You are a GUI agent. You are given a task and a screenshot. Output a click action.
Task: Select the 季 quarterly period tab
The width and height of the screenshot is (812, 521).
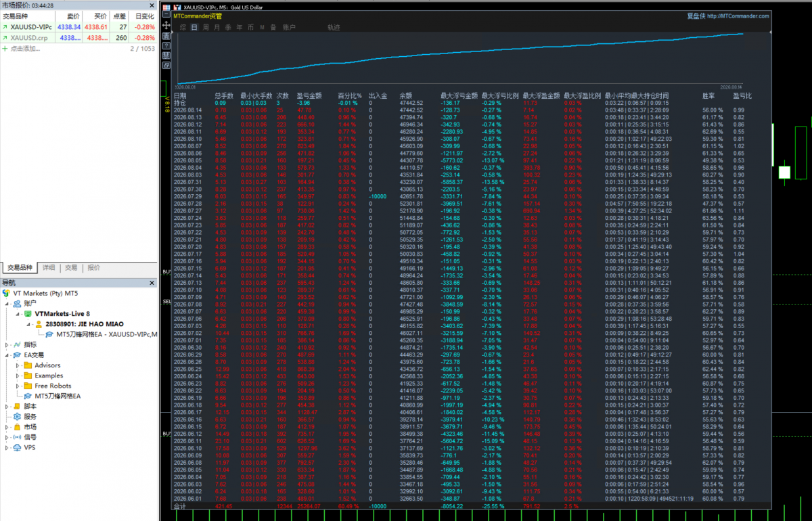click(228, 27)
